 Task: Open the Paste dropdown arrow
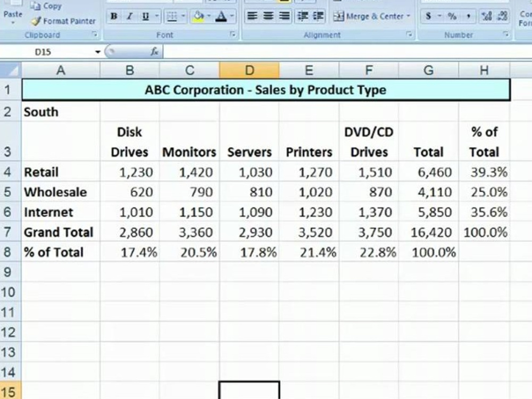[x=13, y=23]
